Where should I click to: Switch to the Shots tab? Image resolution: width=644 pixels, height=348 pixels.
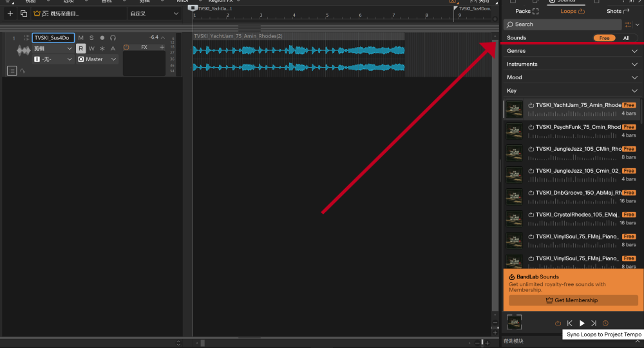point(617,11)
